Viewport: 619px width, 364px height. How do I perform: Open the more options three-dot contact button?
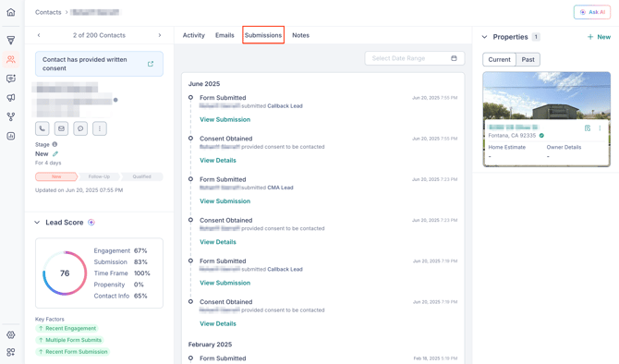point(100,128)
